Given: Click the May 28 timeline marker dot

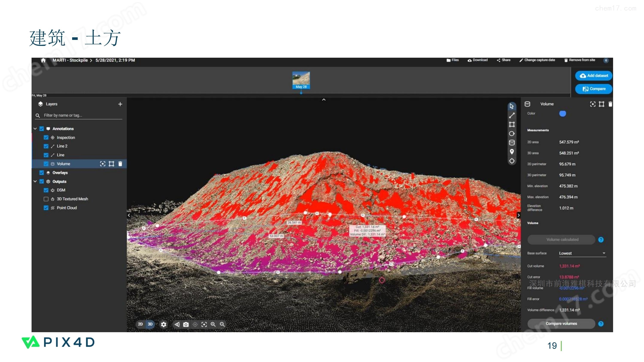Looking at the screenshot, I should (301, 93).
